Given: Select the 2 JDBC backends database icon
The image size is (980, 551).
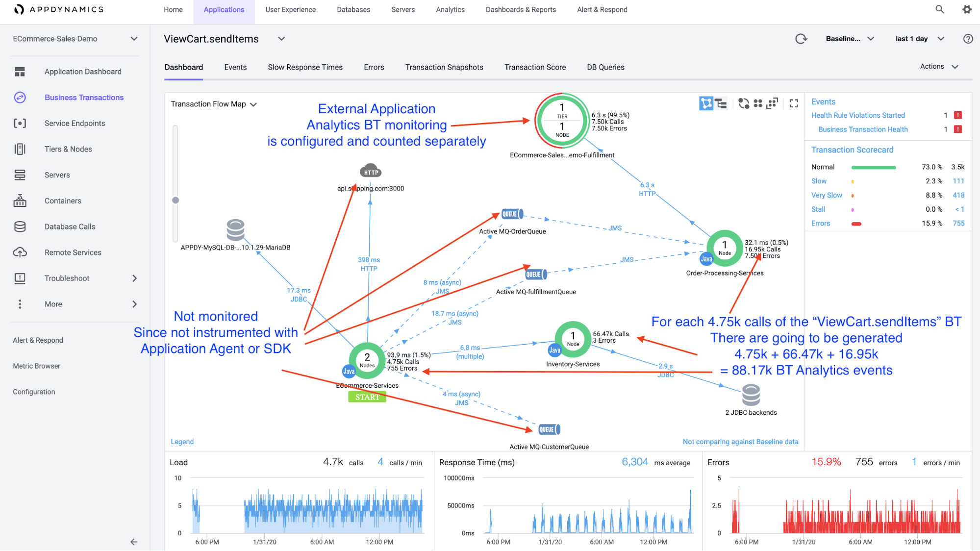Looking at the screenshot, I should pyautogui.click(x=751, y=395).
